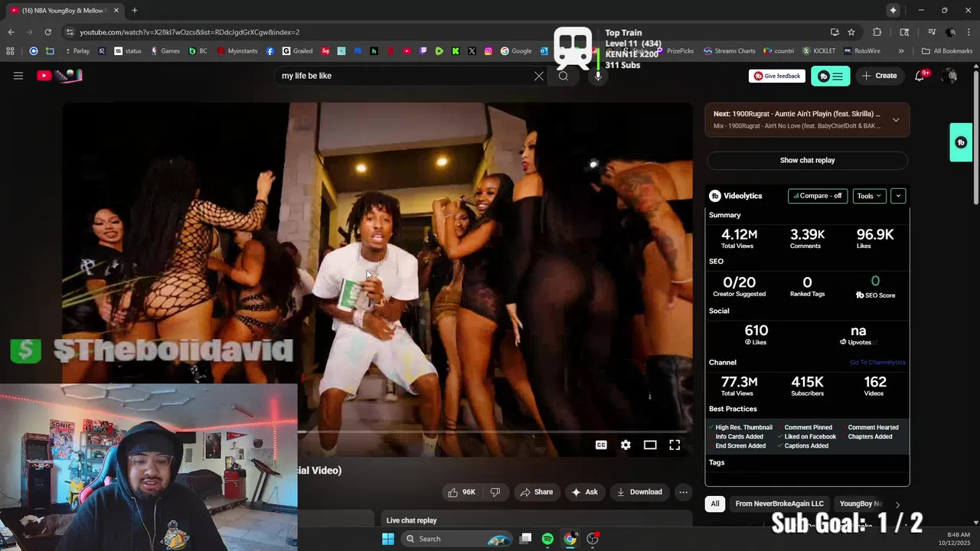Open Streams Charts bookmark
The image size is (980, 551).
[x=729, y=51]
